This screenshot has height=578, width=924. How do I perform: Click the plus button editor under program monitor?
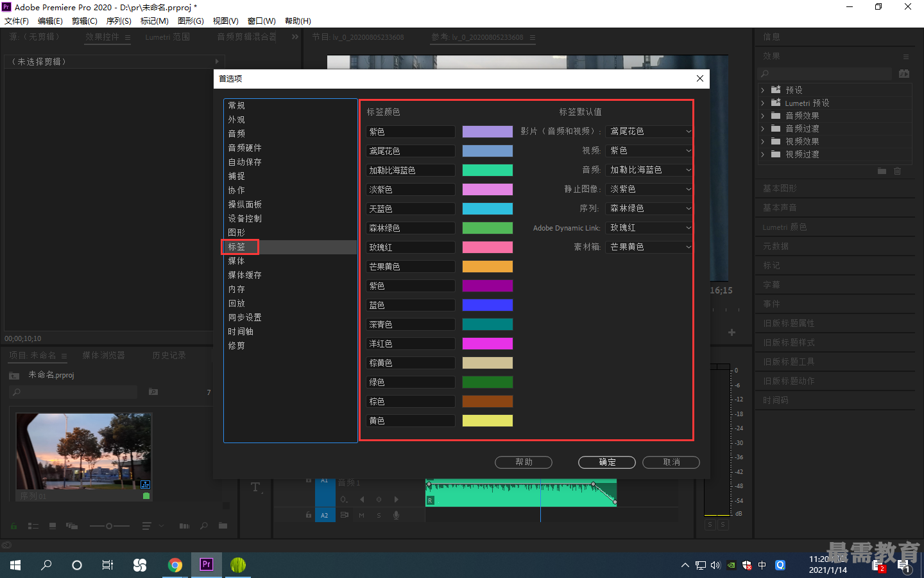click(x=732, y=333)
